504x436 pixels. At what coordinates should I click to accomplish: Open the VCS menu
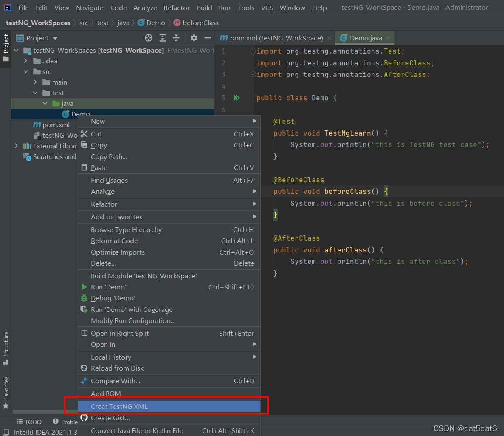point(267,8)
